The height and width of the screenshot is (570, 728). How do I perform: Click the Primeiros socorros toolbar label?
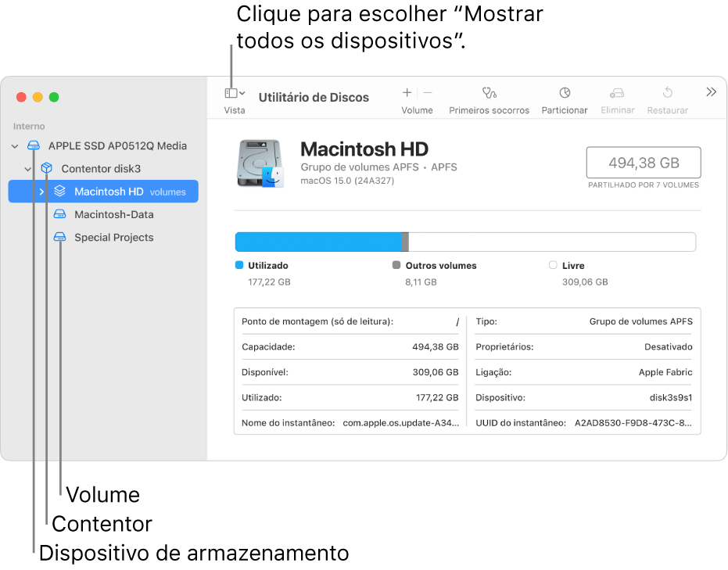[x=489, y=110]
